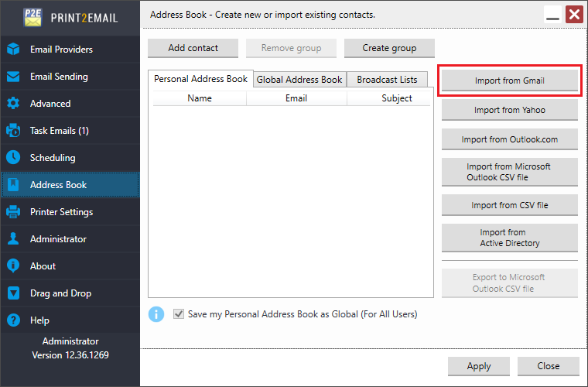Click the Email Sending envelope icon
The width and height of the screenshot is (588, 387).
(x=13, y=77)
